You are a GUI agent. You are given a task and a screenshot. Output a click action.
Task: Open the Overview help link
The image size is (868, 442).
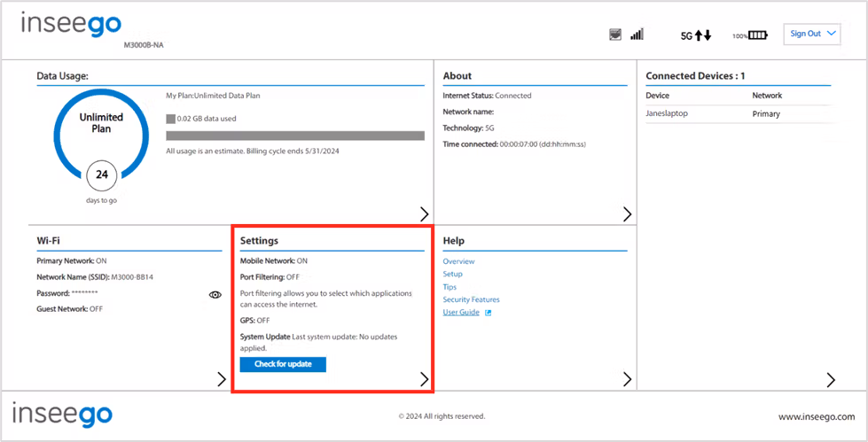click(x=458, y=261)
